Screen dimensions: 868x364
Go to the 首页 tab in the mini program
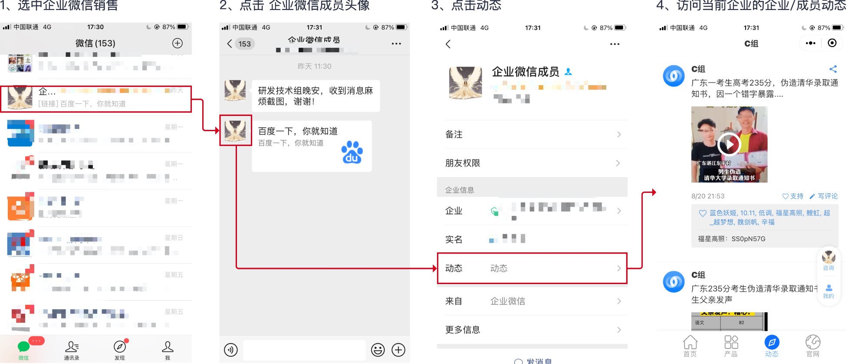[690, 346]
